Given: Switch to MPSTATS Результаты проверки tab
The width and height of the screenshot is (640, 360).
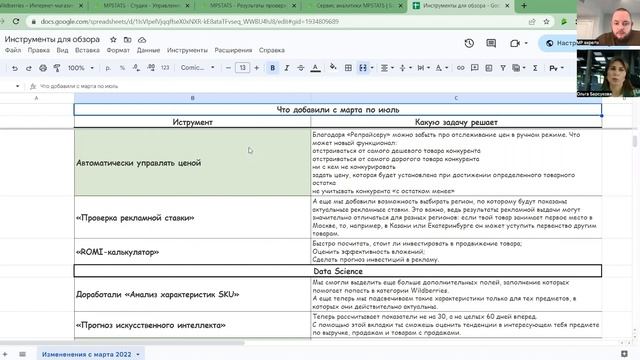Looking at the screenshot, I should click(248, 6).
